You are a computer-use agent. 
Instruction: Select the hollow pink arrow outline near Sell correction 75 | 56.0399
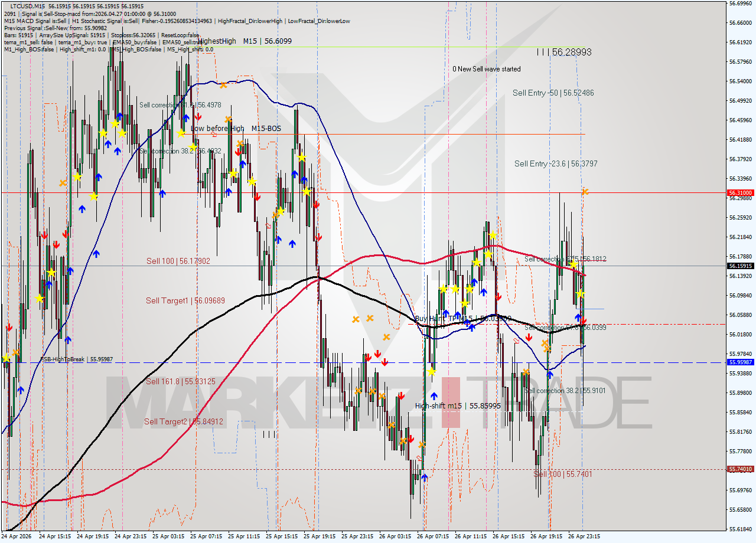click(516, 341)
